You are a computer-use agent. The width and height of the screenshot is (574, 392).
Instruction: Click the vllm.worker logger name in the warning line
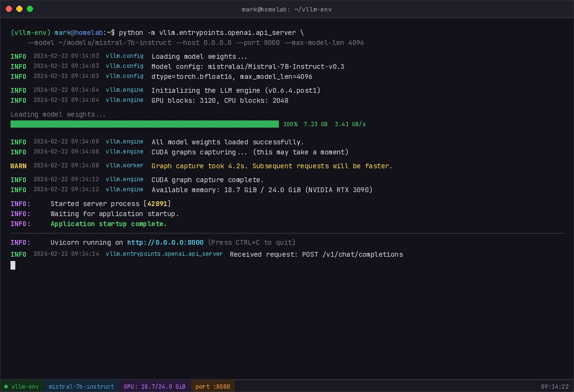pos(124,166)
